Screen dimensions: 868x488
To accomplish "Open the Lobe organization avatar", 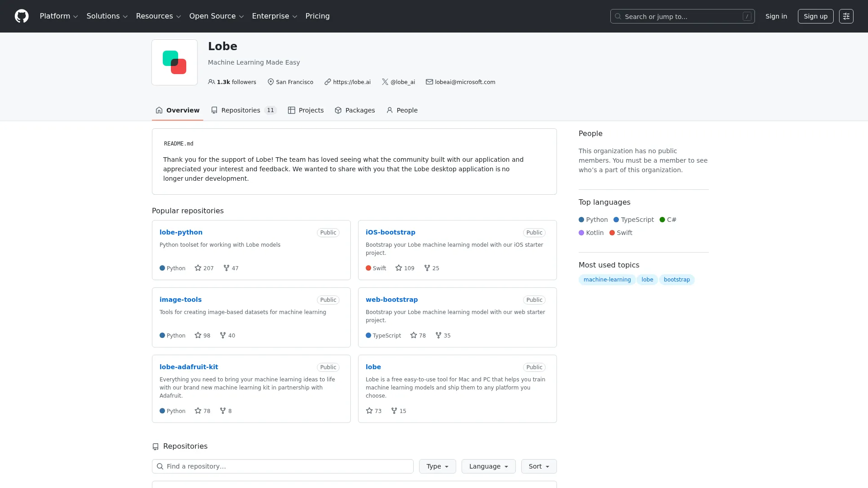I will click(x=175, y=62).
